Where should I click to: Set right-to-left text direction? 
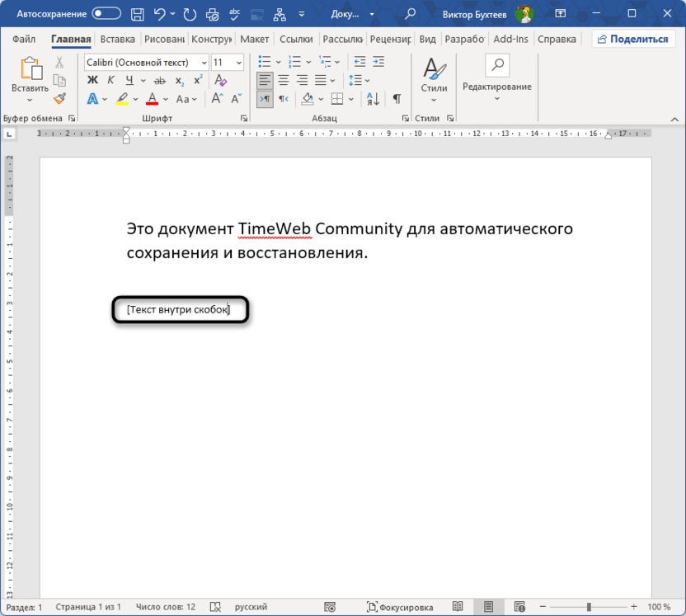tap(284, 99)
